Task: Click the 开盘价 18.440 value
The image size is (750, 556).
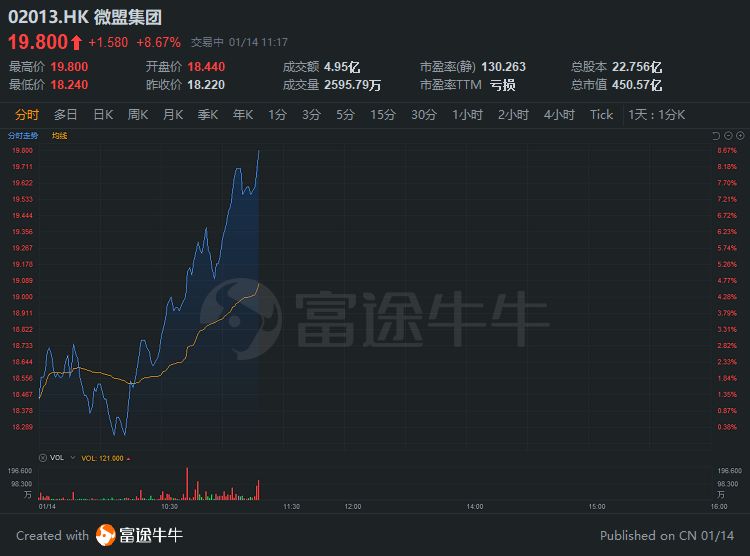Action: pyautogui.click(x=206, y=67)
